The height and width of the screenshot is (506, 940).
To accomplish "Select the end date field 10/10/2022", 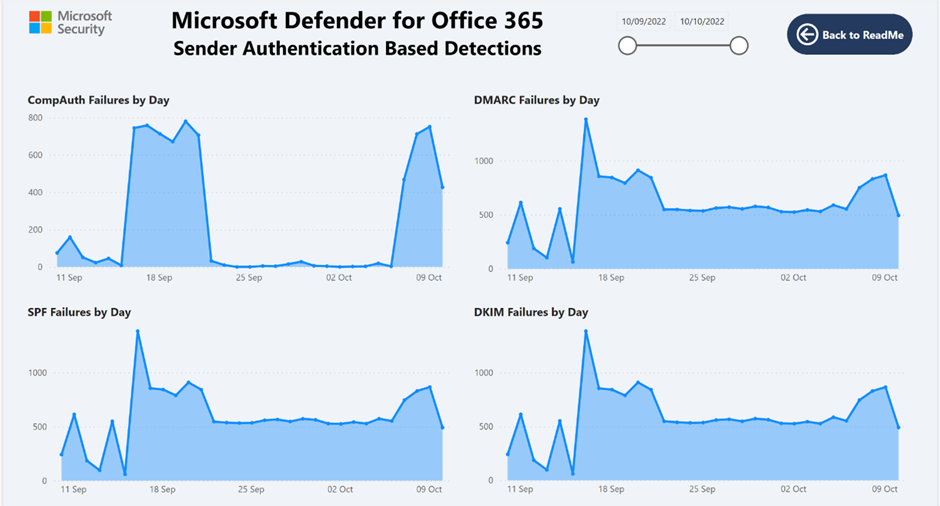I will (702, 22).
